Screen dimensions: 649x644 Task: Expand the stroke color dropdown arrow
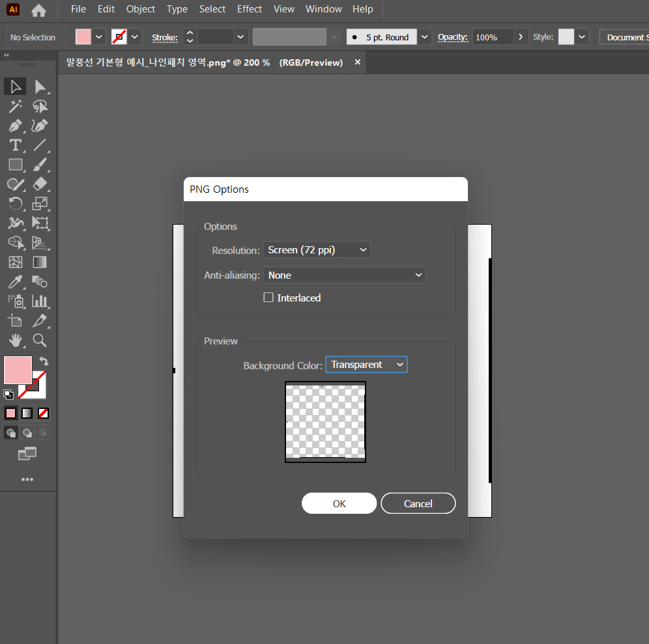coord(135,37)
